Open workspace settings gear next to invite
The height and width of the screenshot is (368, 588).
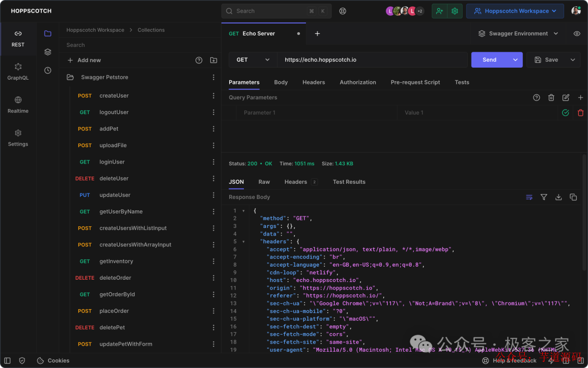(x=455, y=11)
